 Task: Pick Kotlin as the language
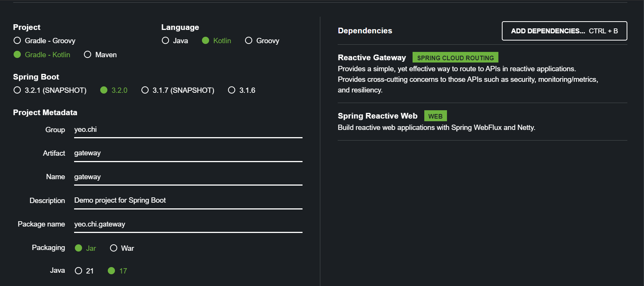point(216,41)
